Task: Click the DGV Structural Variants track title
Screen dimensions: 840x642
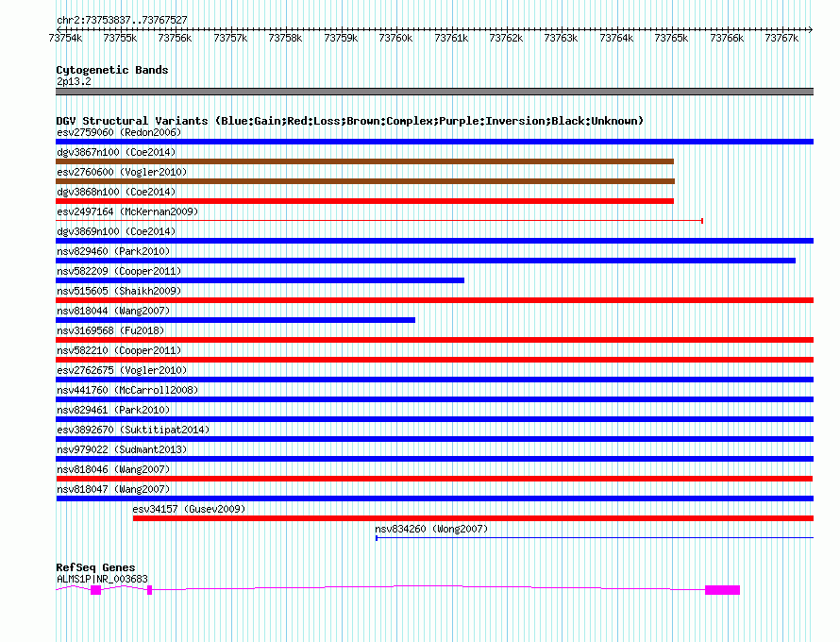Action: 349,121
